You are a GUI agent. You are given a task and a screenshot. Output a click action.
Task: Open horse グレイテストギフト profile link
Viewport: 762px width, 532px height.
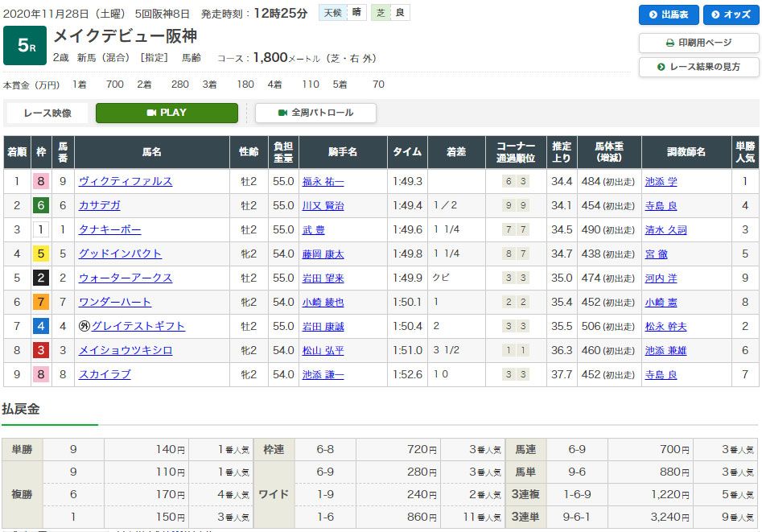(x=138, y=327)
